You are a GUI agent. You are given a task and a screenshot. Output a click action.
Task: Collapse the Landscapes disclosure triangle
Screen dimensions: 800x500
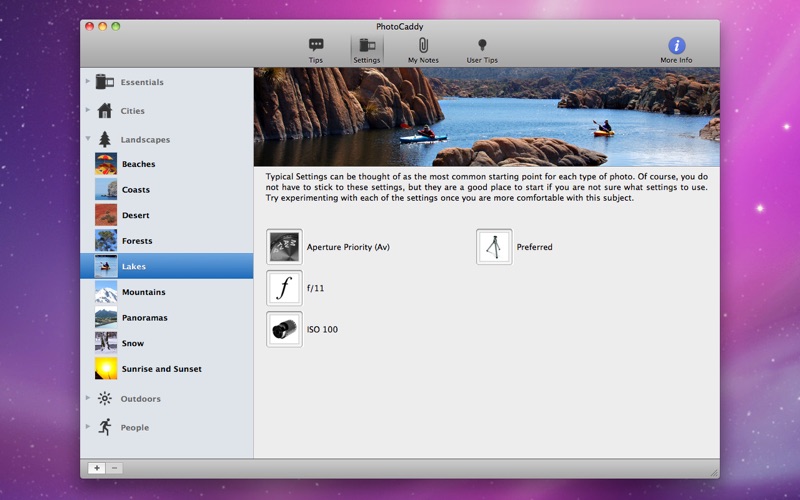coord(88,138)
